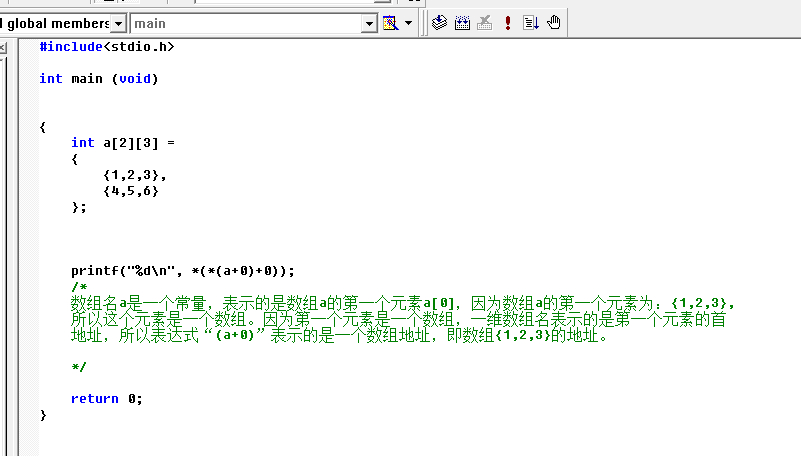Click the 'int a[2][3] =' declaration
The image size is (801, 456).
tap(123, 142)
